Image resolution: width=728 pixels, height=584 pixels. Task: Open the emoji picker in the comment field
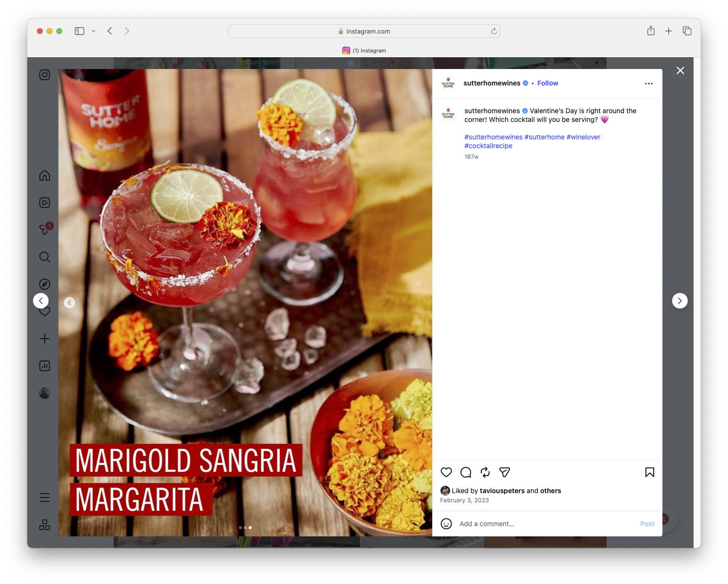coord(446,524)
